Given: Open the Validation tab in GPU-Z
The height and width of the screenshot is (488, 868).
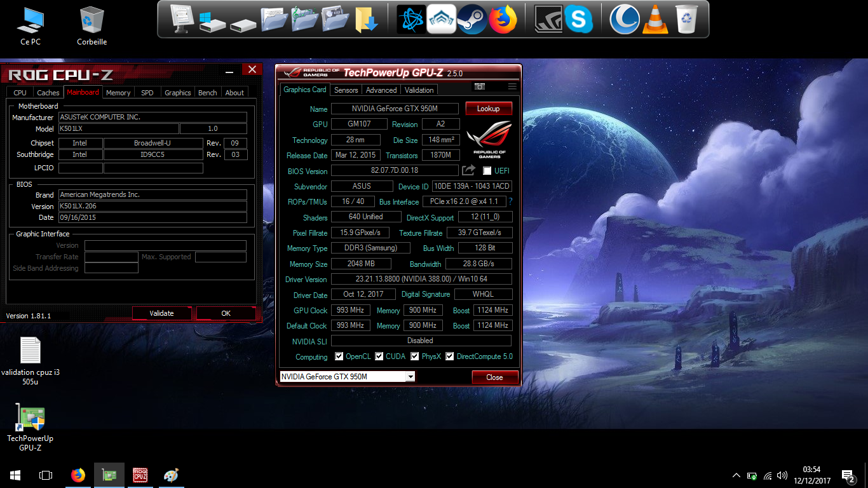Looking at the screenshot, I should coord(419,90).
